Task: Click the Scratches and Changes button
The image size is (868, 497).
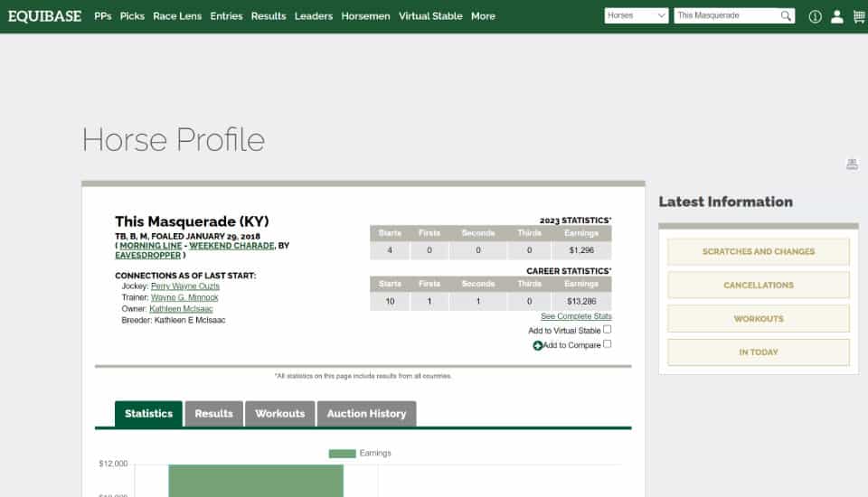Action: coord(758,252)
